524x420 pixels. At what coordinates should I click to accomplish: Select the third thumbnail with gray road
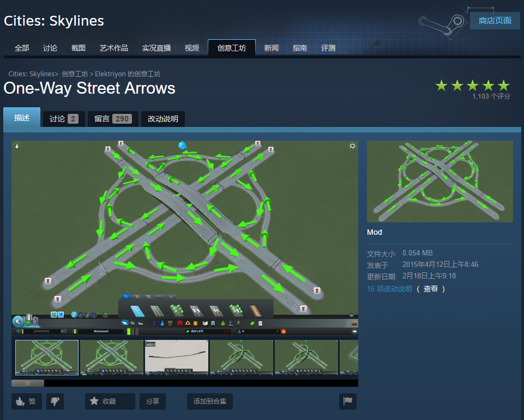[177, 357]
